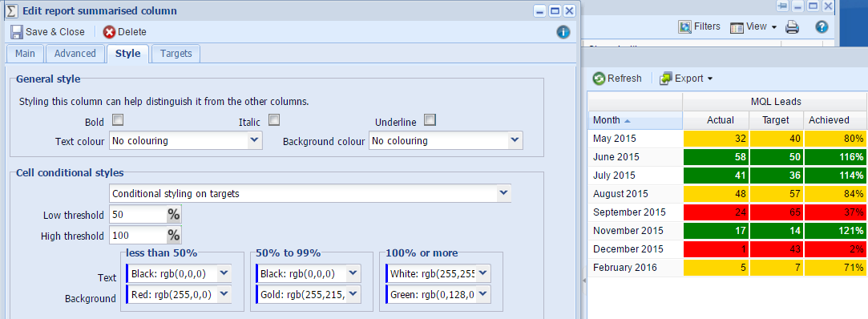Viewport: 868px width, 319px height.
Task: Click the 121% Achieved cell for November
Action: pos(836,231)
